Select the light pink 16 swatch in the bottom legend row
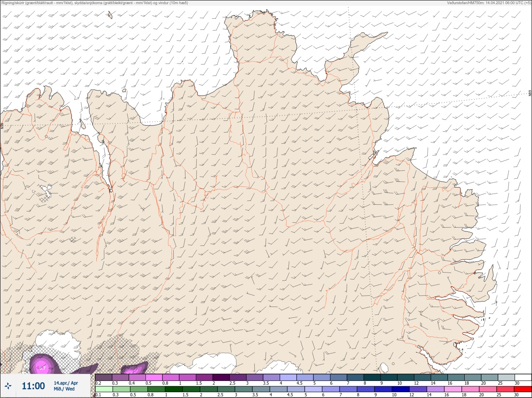Screen dimensions: 532x398 (453, 389)
